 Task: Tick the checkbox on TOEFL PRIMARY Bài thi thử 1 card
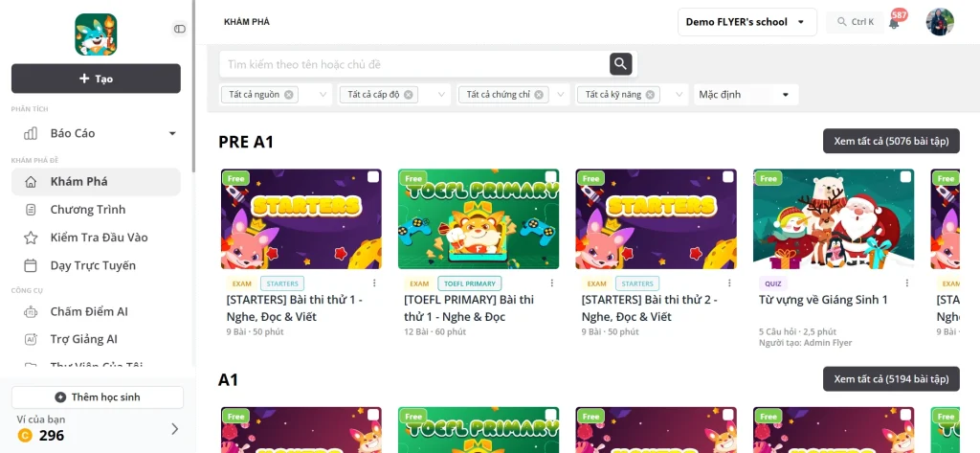pos(550,177)
